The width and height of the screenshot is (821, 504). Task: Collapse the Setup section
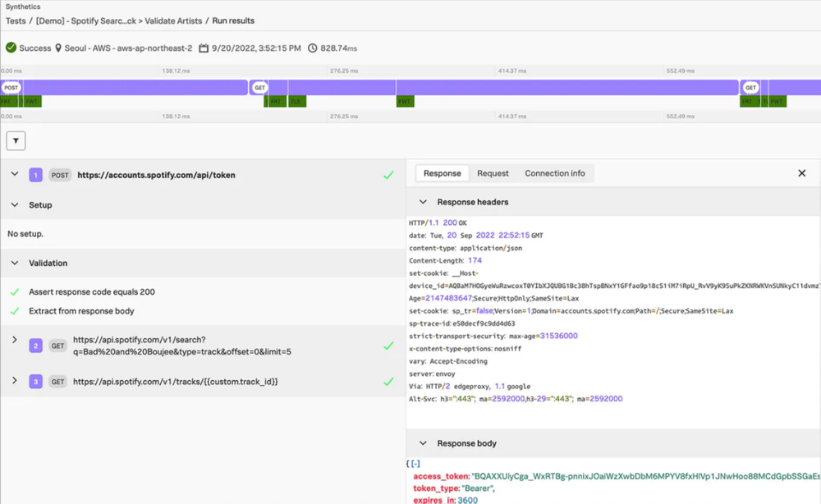[x=14, y=204]
